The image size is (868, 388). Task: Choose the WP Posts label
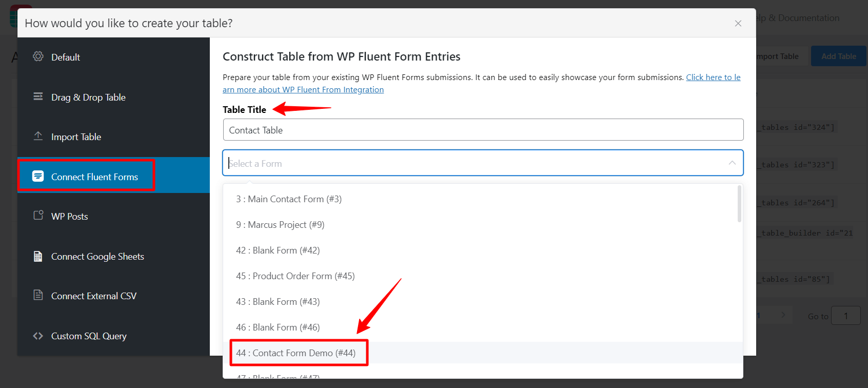tap(70, 217)
